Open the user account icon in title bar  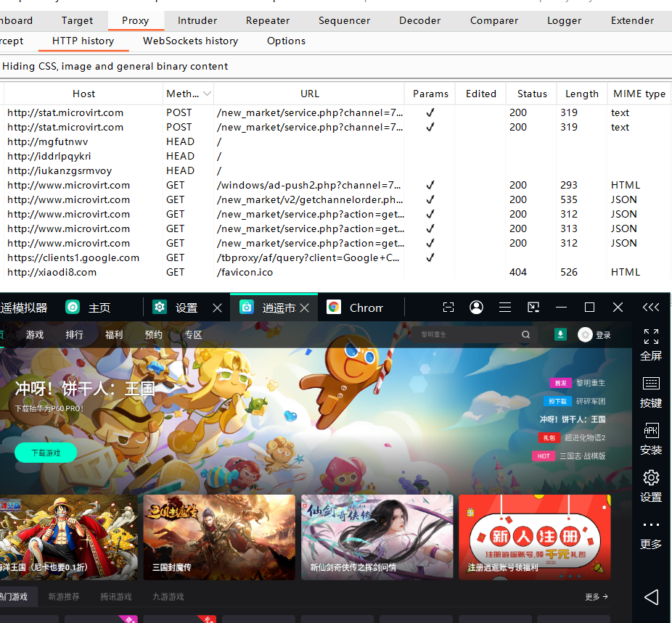pos(476,307)
